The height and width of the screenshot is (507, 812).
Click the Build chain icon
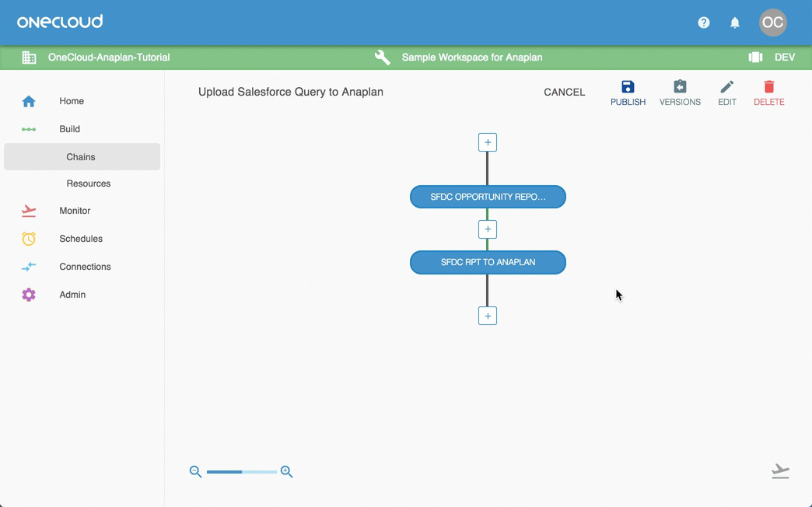click(29, 129)
